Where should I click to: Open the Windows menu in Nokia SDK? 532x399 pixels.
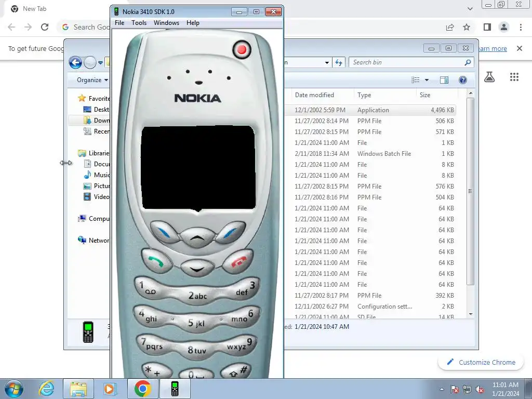(166, 23)
